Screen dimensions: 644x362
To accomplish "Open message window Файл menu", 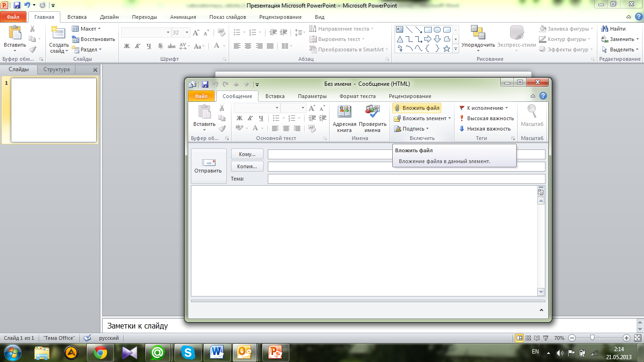I will point(201,96).
